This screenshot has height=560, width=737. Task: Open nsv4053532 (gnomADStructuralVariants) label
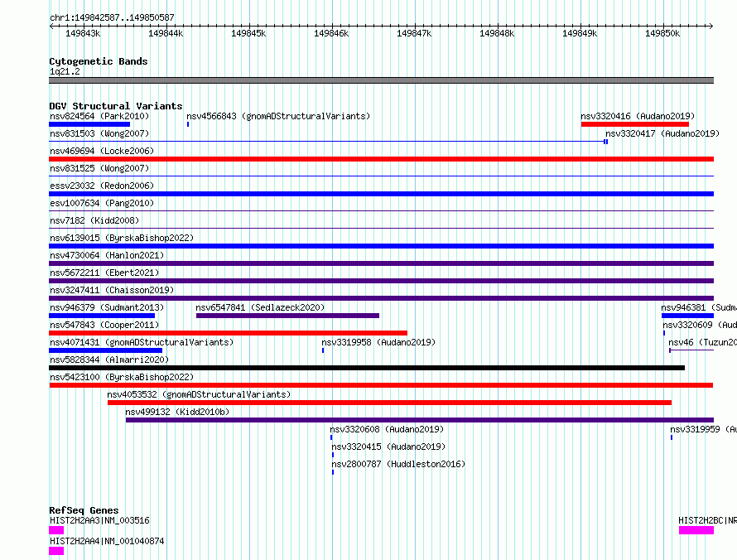point(199,394)
